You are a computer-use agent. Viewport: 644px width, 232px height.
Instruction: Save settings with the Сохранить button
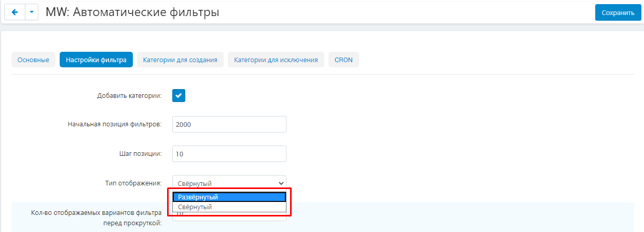(618, 13)
